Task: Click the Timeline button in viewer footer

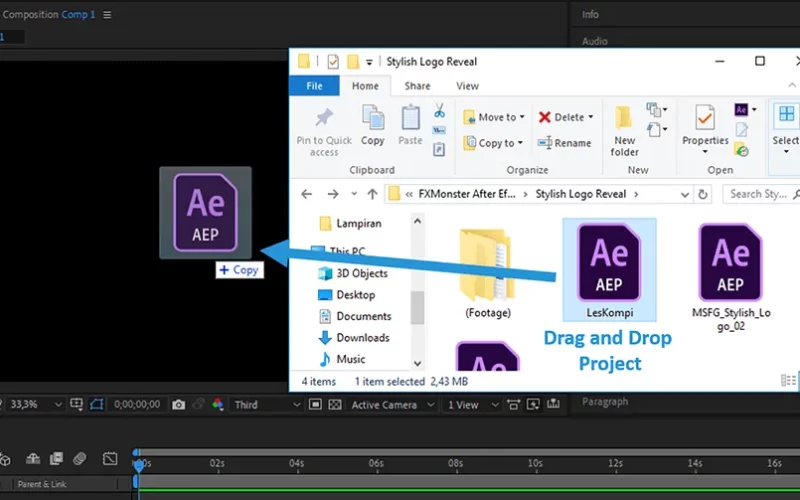Action: 554,405
